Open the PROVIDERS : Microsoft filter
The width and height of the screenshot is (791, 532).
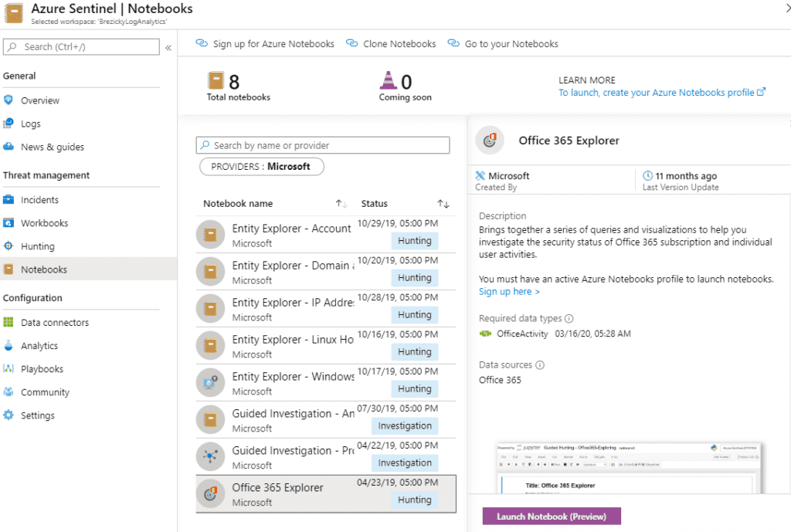coord(261,167)
